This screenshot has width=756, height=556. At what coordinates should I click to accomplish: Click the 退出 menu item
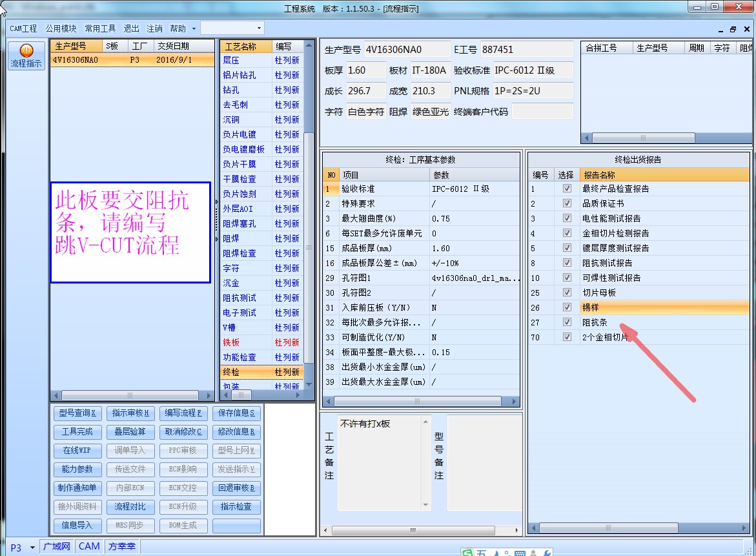pyautogui.click(x=131, y=28)
